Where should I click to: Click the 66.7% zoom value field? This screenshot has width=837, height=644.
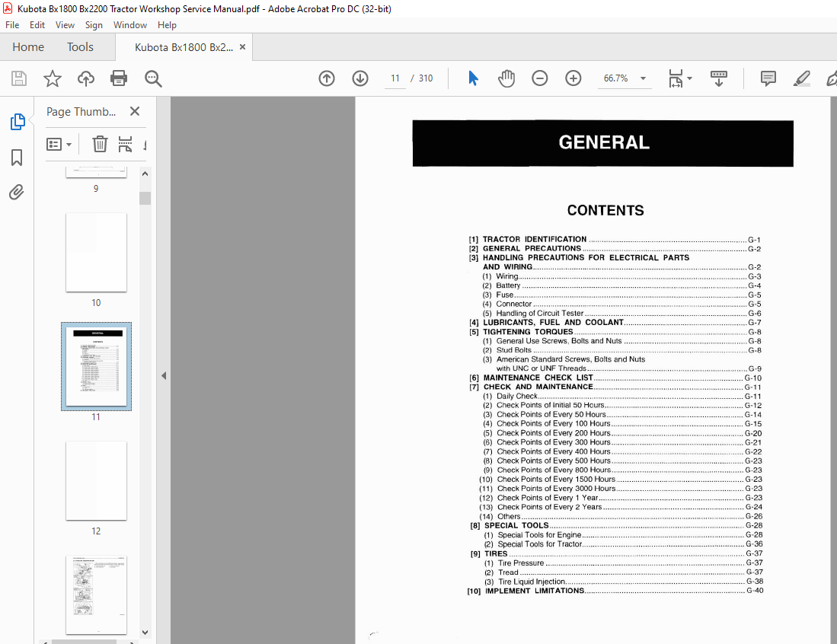615,78
